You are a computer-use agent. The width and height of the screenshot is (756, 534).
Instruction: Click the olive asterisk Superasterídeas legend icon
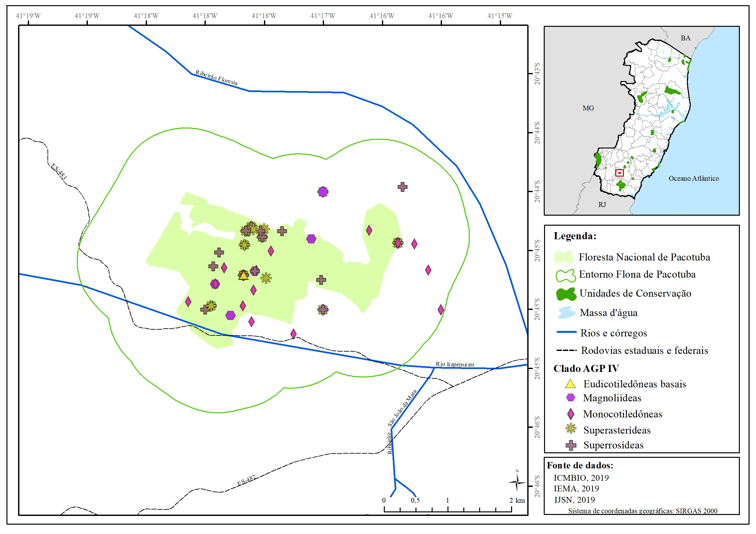pyautogui.click(x=571, y=429)
